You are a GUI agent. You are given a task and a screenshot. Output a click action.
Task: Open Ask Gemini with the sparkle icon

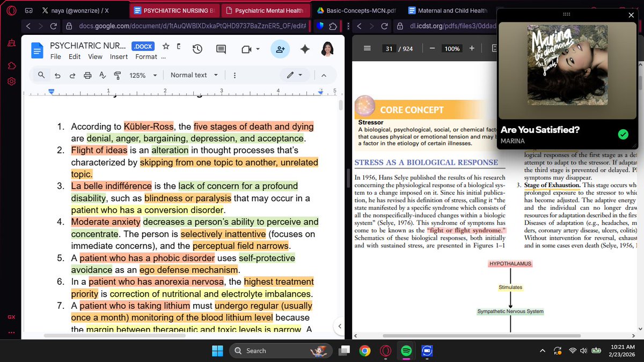pyautogui.click(x=305, y=49)
